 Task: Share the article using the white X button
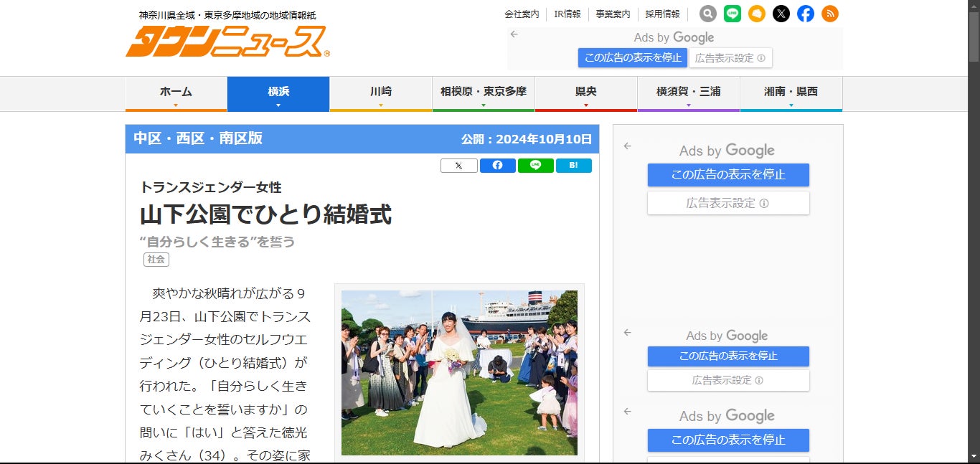[459, 166]
